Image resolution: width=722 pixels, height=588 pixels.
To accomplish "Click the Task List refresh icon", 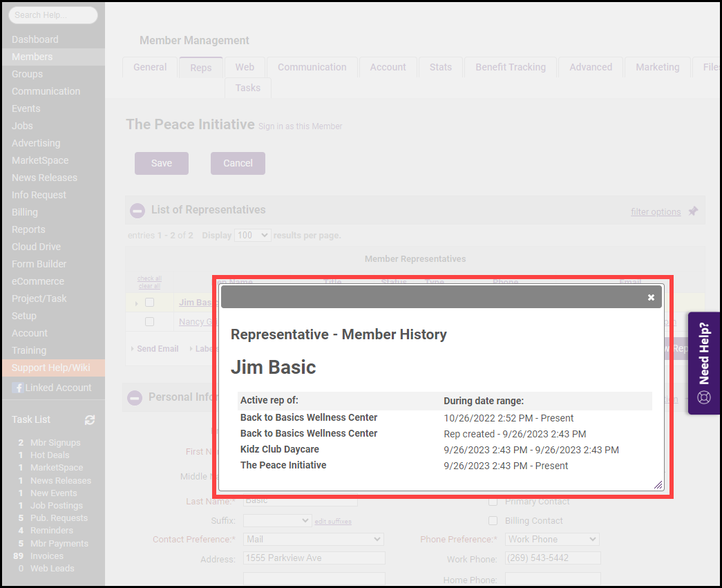I will point(90,420).
